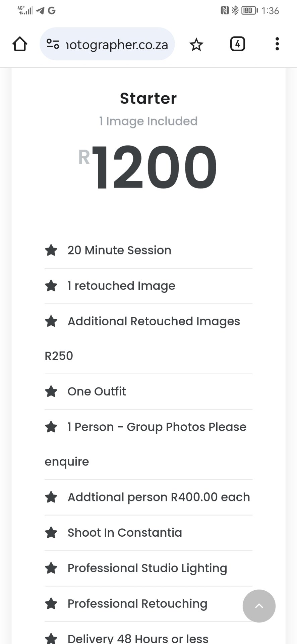Tap the Professional Retouching list item
The image size is (297, 644).
pos(137,604)
